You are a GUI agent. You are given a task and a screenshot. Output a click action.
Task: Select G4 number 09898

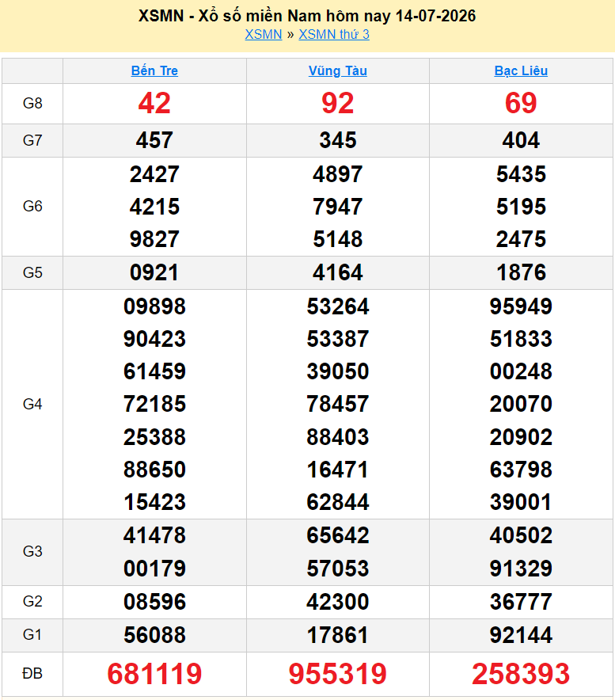pos(154,306)
